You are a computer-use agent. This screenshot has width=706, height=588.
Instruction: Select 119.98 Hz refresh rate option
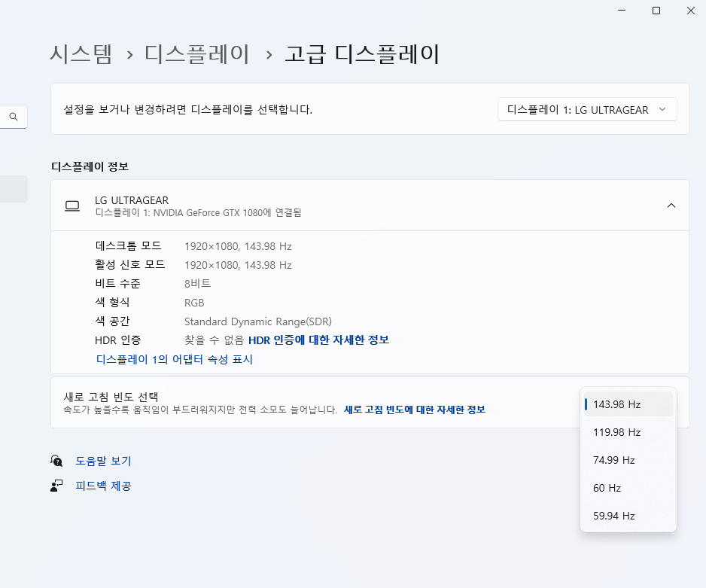(x=628, y=432)
